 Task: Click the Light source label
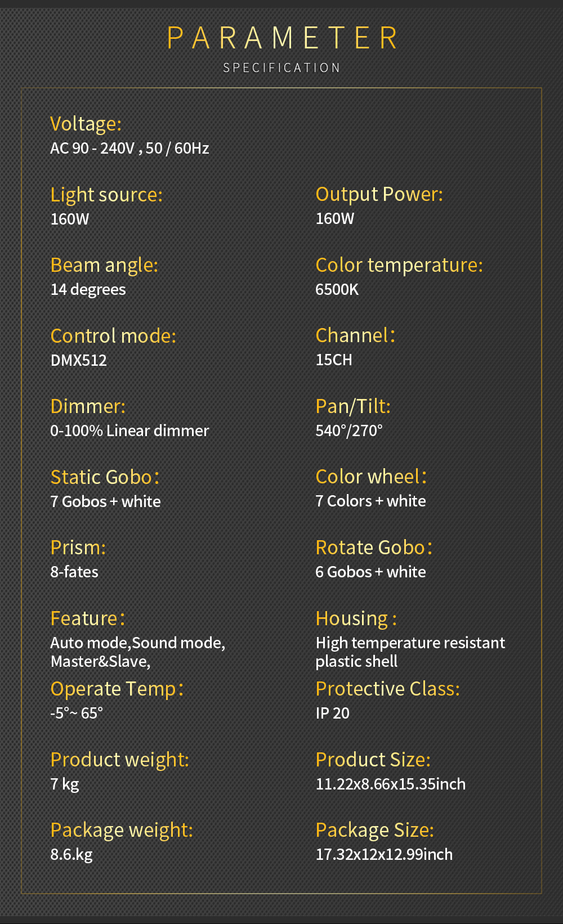(106, 195)
